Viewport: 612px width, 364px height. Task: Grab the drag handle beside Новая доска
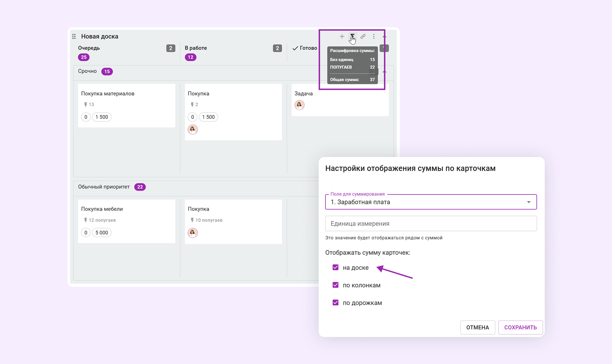point(74,36)
